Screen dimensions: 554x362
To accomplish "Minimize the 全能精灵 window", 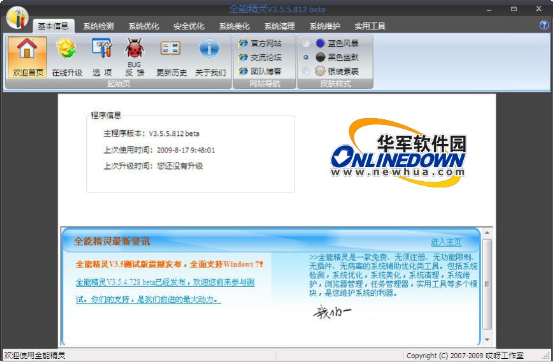I will [x=489, y=9].
